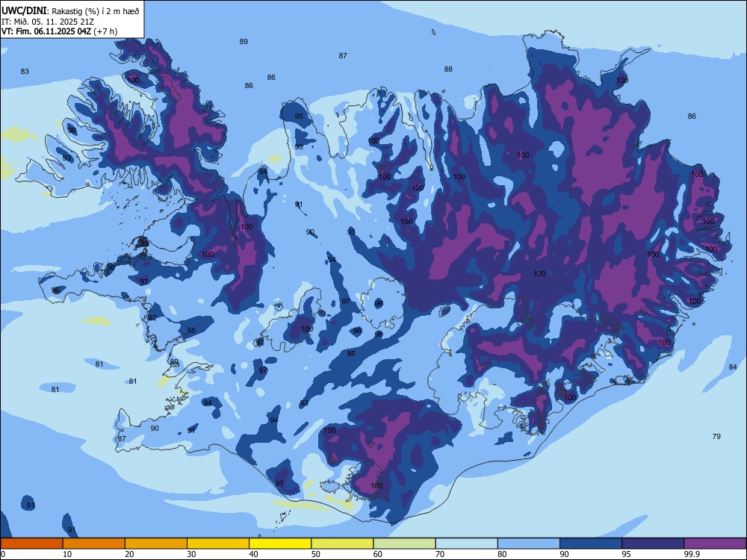The height and width of the screenshot is (560, 747).
Task: Click the purple above-99.9 legend swatch
Action: pyautogui.click(x=715, y=544)
